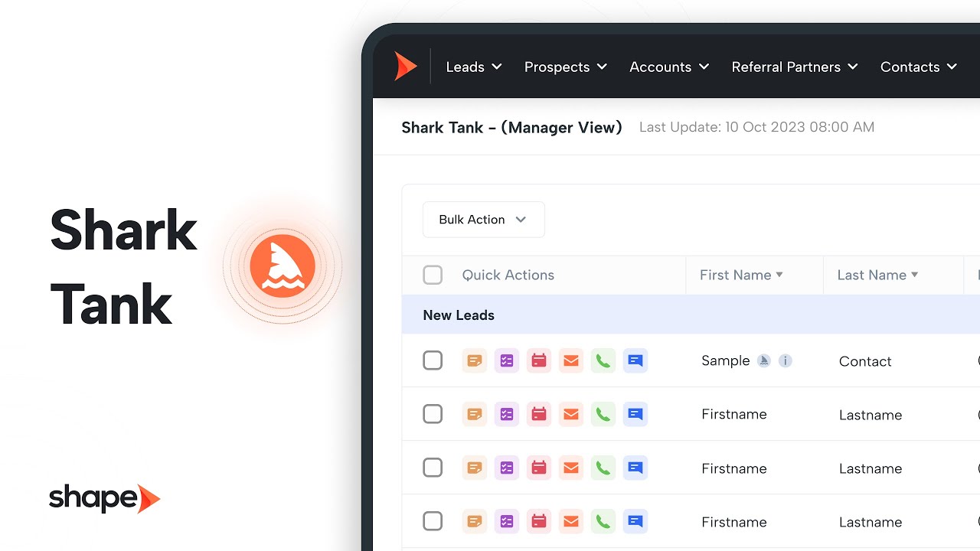Click Lastname in the last visible row
Viewport: 980px width, 551px height.
pyautogui.click(x=871, y=522)
